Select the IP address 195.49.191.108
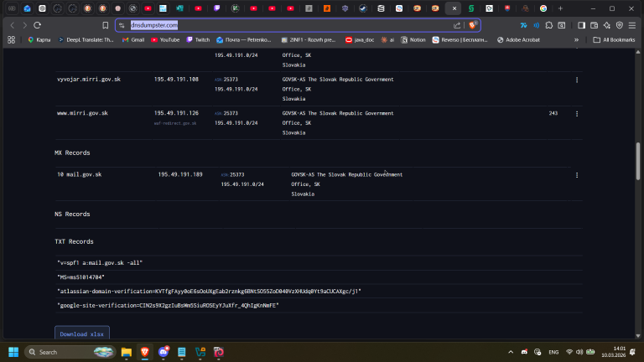This screenshot has width=644, height=362. (176, 80)
